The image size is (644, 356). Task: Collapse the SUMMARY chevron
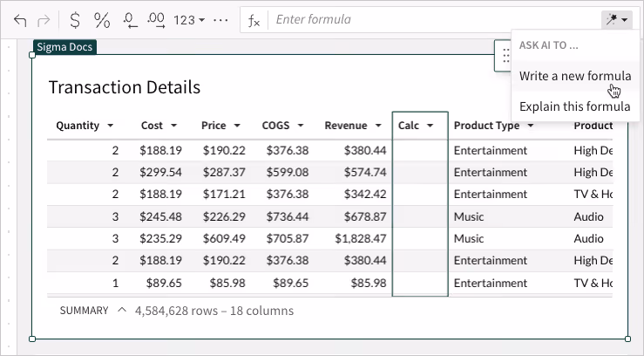(122, 310)
